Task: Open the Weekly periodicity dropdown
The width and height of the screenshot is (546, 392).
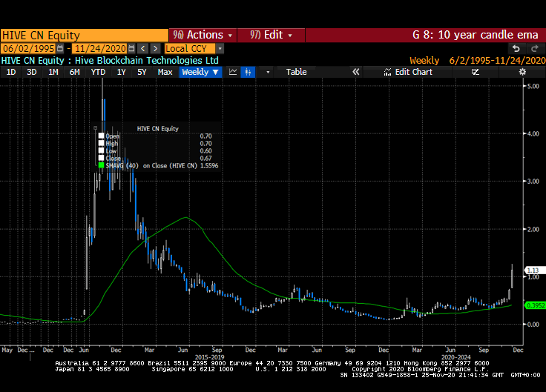Action: click(200, 72)
